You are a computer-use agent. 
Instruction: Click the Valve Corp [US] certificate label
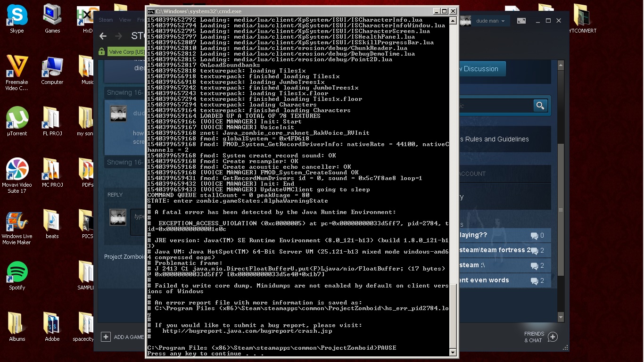pyautogui.click(x=127, y=52)
